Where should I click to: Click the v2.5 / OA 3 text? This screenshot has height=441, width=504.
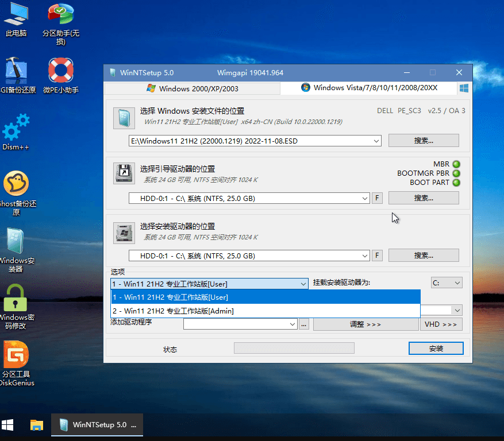[447, 111]
